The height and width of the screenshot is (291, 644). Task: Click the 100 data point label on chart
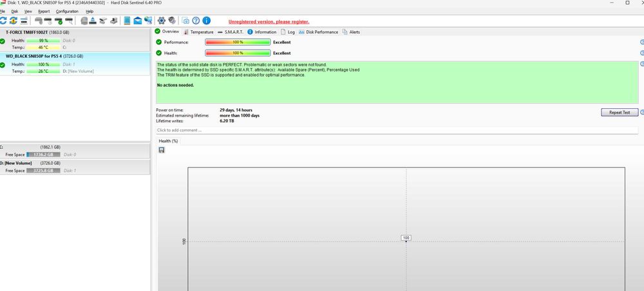[x=406, y=238]
